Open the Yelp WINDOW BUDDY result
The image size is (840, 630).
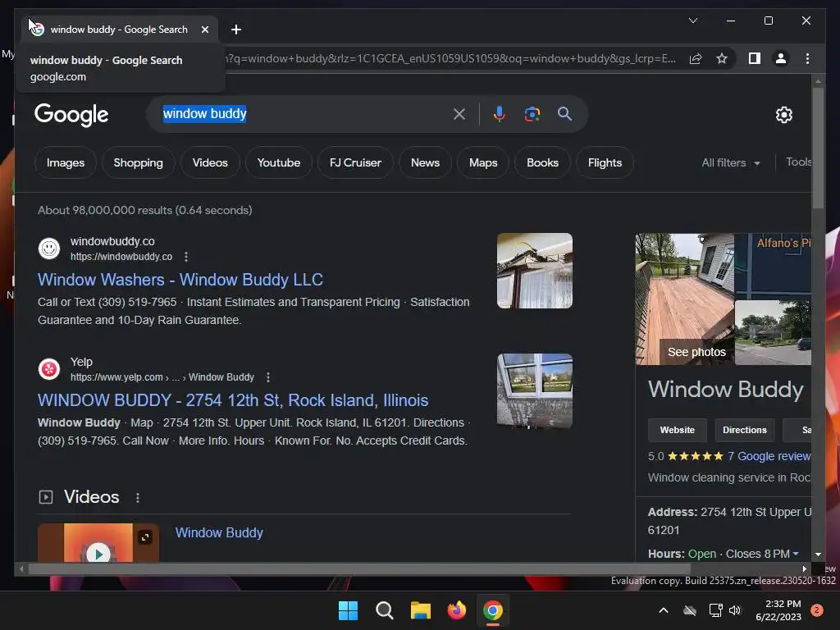(x=233, y=400)
